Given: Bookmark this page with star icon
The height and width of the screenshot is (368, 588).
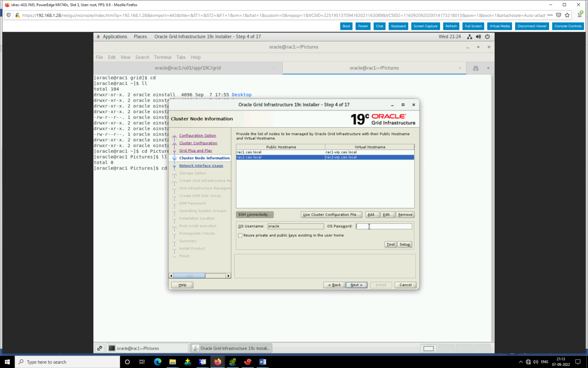Looking at the screenshot, I should (x=567, y=15).
